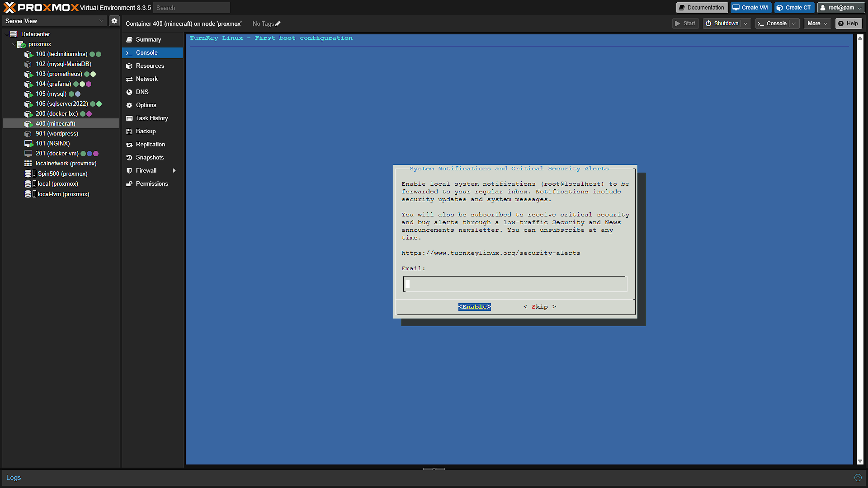Viewport: 868px width, 488px height.
Task: Open Console button dropdown arrow
Action: [794, 23]
